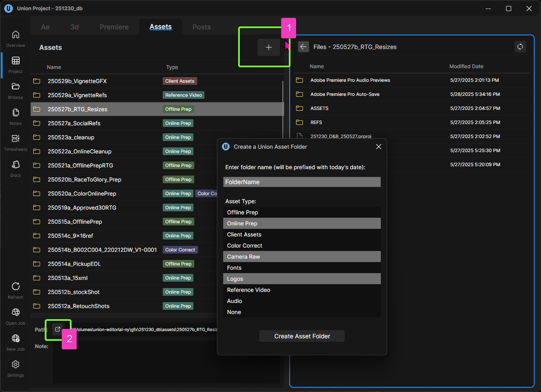This screenshot has width=541, height=392.
Task: Select the 250527b_RTG_Resizes asset row
Action: (x=157, y=109)
